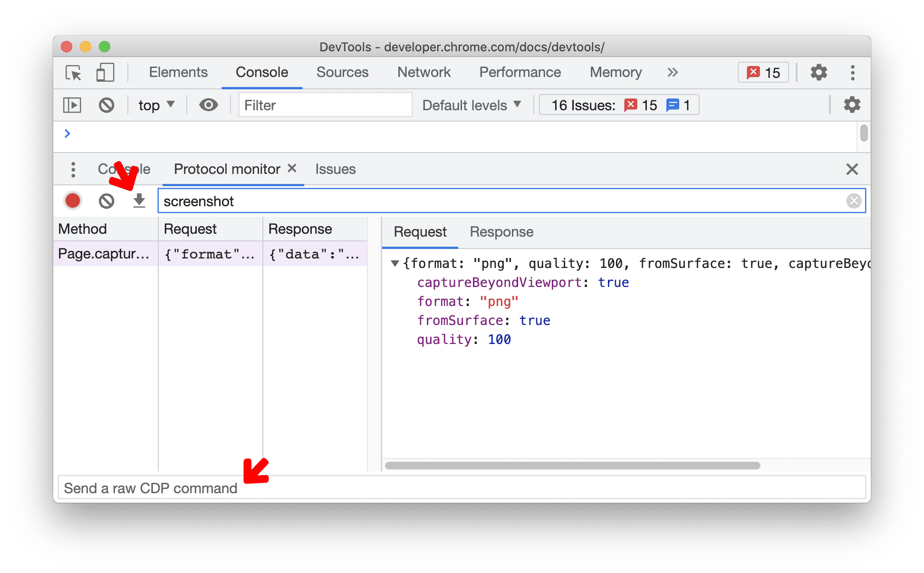This screenshot has width=924, height=573.
Task: Switch to the Response tab in detail panel
Action: [x=500, y=231]
